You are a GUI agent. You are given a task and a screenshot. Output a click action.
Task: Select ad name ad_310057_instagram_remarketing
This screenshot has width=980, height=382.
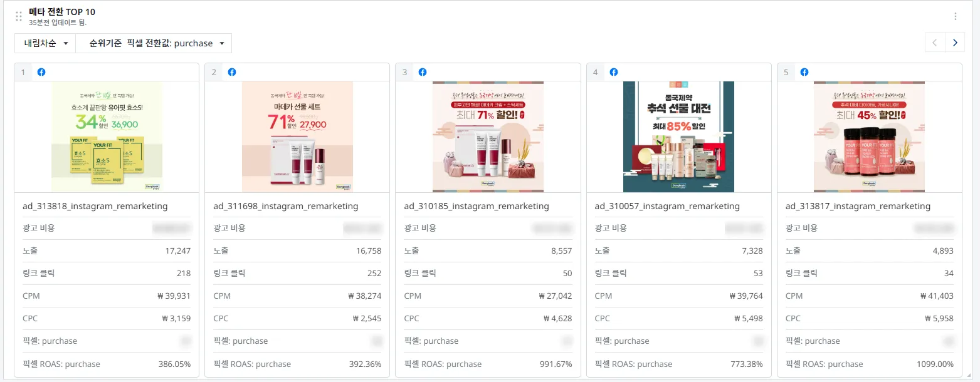tap(667, 206)
